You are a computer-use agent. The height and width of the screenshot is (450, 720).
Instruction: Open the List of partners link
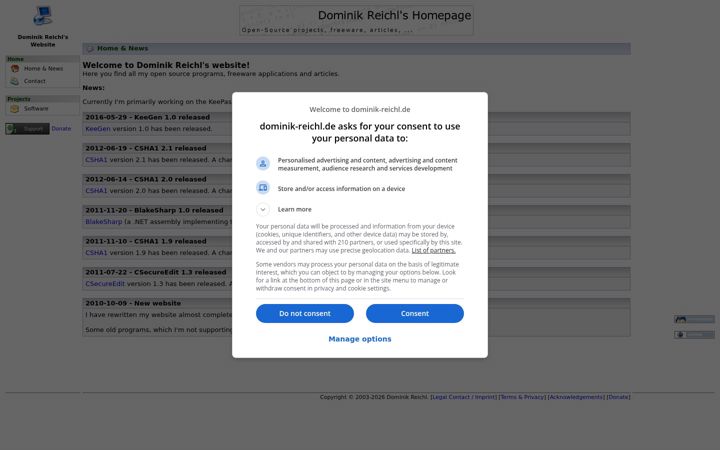point(433,250)
